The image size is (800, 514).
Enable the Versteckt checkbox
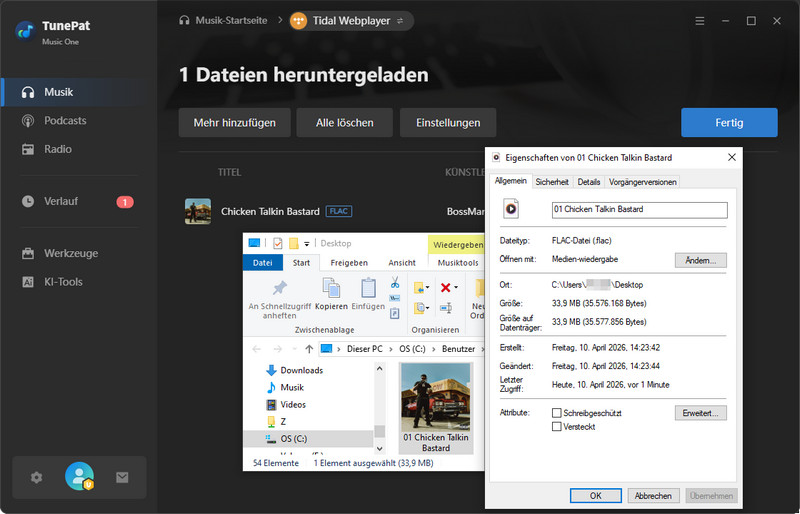point(557,427)
